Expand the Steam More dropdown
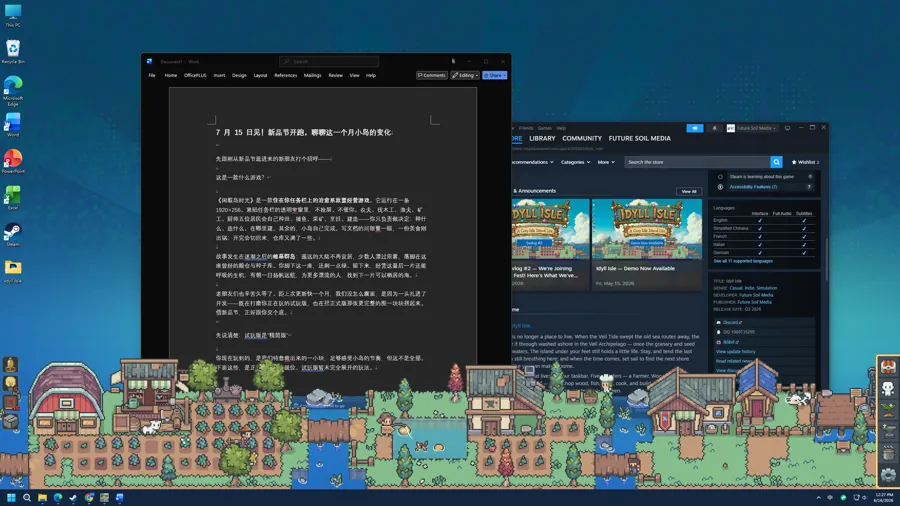The image size is (900, 506). point(606,162)
